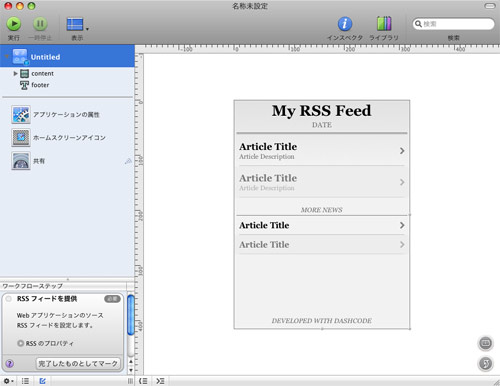Select DEVELOPED WITH DASHCODE footer text

322,321
